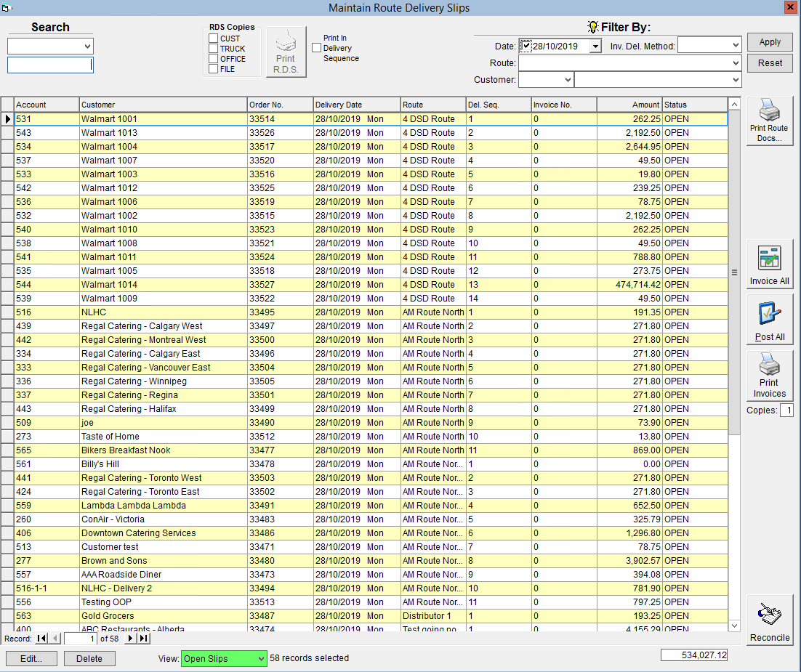Screen dimensions: 801x672
Task: Uncheck the Date filter checkbox
Action: [x=526, y=46]
